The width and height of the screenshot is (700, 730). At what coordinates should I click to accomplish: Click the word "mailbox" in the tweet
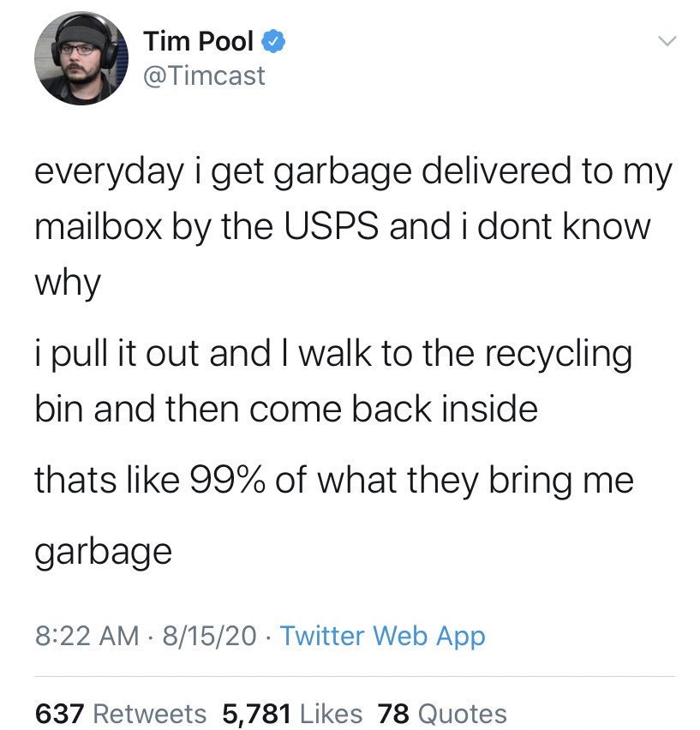(99, 227)
